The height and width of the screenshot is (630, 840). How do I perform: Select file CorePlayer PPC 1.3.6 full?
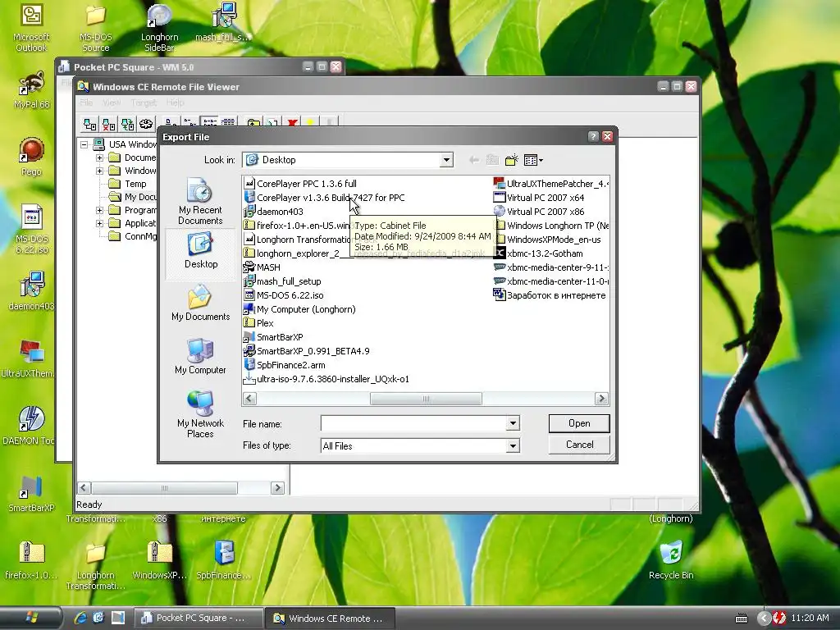[307, 184]
